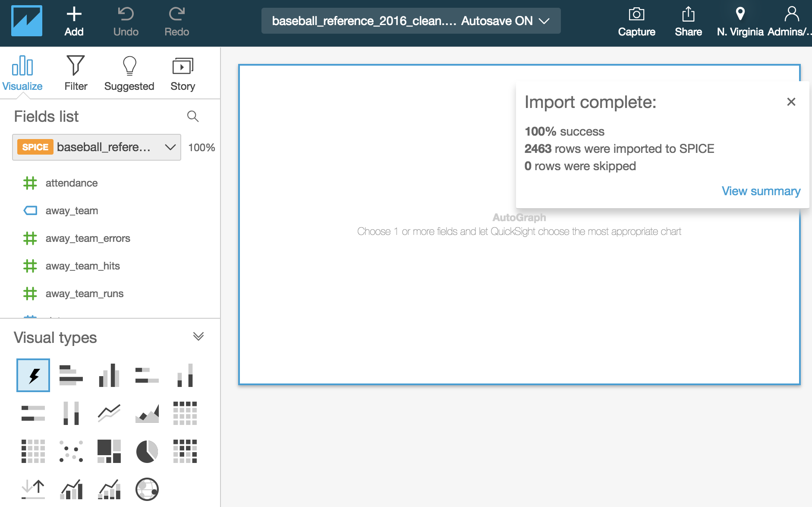Viewport: 812px width, 507px height.
Task: Select the line chart visual type
Action: click(x=109, y=413)
